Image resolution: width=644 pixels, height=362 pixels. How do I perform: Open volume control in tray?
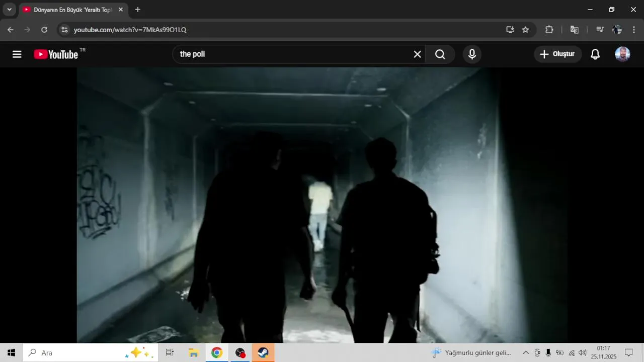click(x=583, y=352)
